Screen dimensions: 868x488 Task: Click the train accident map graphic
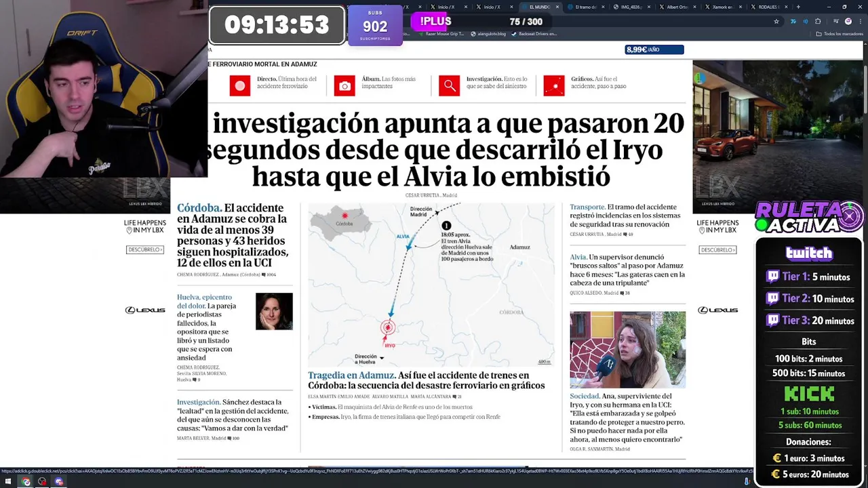(431, 285)
